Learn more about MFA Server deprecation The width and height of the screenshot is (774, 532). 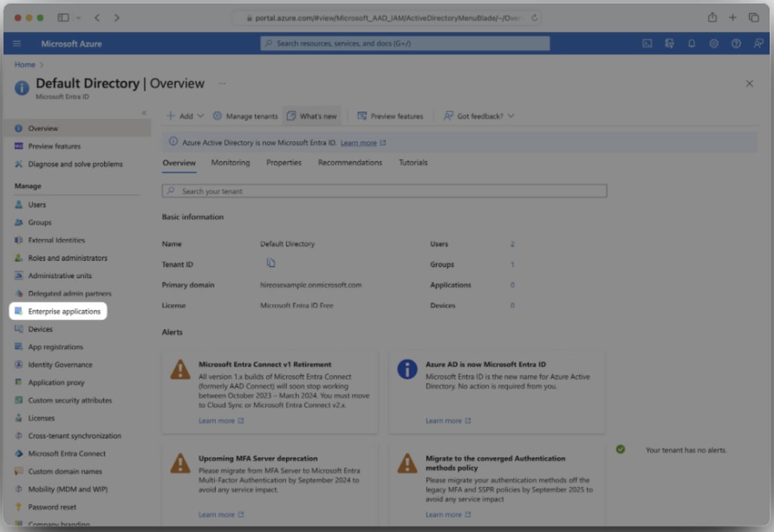(221, 514)
